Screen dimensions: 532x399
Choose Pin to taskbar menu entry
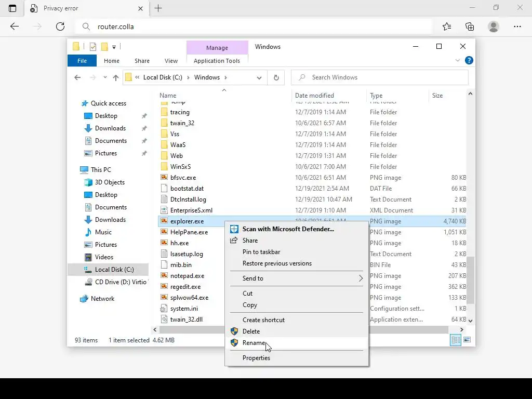(x=297, y=252)
